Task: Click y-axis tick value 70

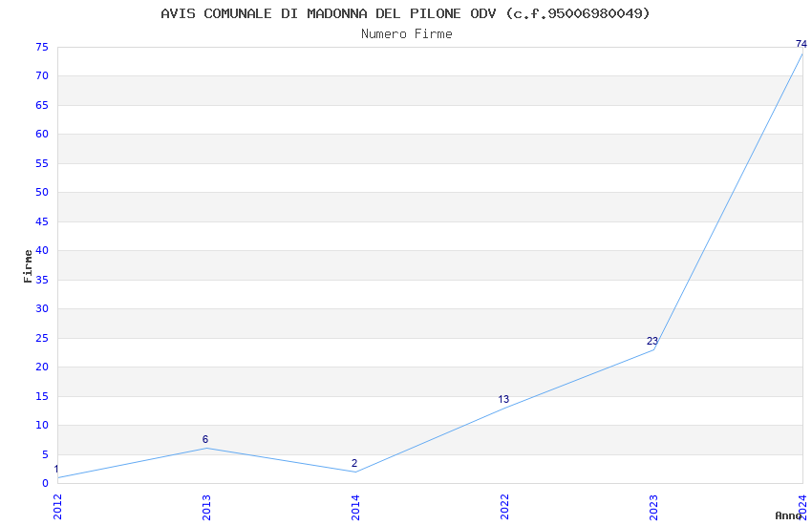Action: pyautogui.click(x=42, y=76)
